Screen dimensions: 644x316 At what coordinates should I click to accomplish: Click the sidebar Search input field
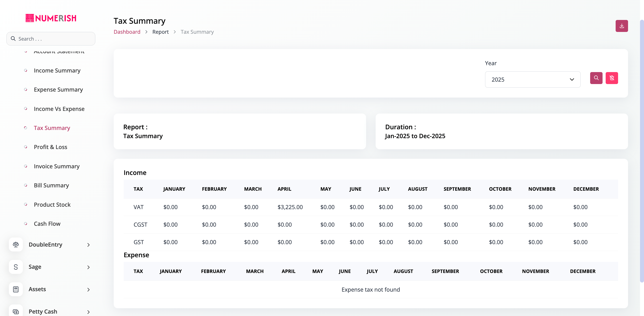pyautogui.click(x=51, y=39)
